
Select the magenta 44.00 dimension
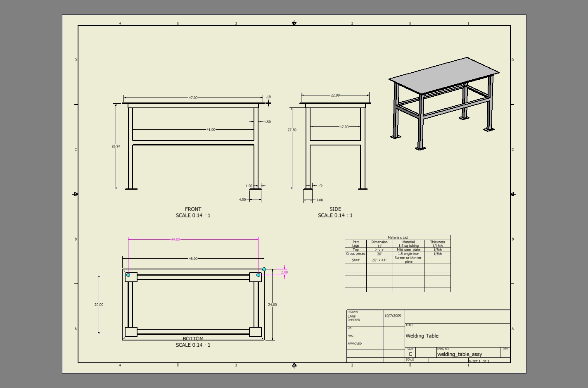175,239
